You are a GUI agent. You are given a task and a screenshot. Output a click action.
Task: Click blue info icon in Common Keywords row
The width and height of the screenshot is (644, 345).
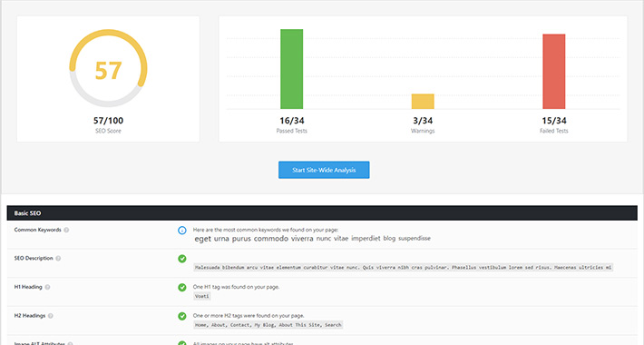click(182, 231)
